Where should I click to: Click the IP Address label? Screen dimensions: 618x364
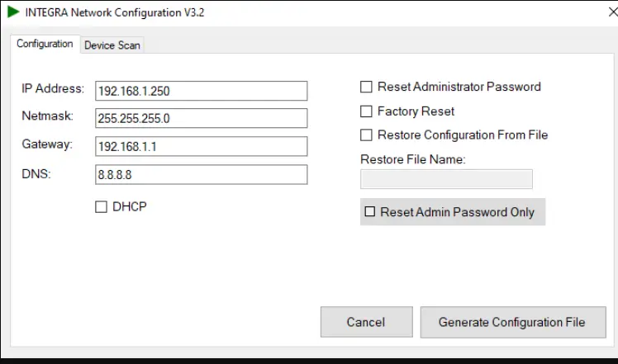53,88
